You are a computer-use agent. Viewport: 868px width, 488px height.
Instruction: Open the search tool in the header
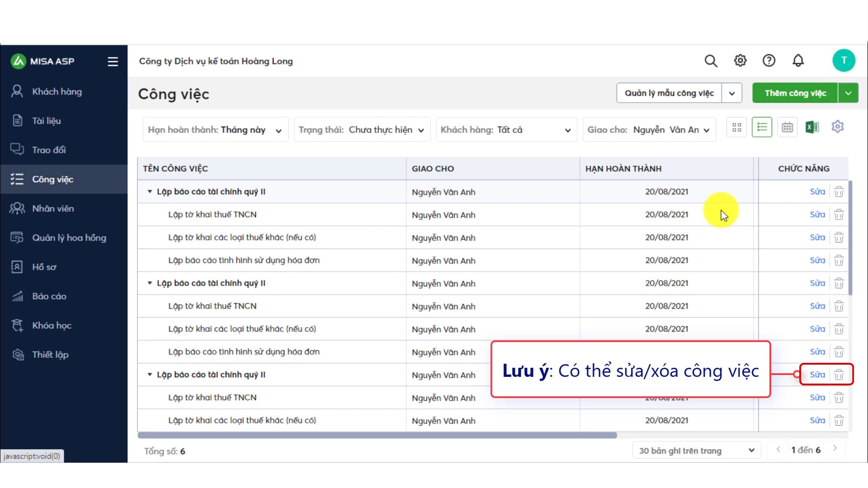(x=711, y=61)
